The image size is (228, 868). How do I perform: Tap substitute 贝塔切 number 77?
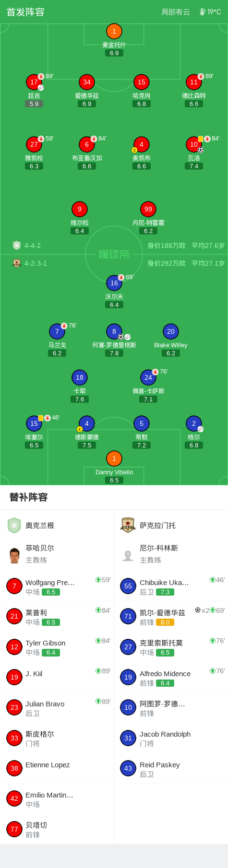click(x=14, y=829)
